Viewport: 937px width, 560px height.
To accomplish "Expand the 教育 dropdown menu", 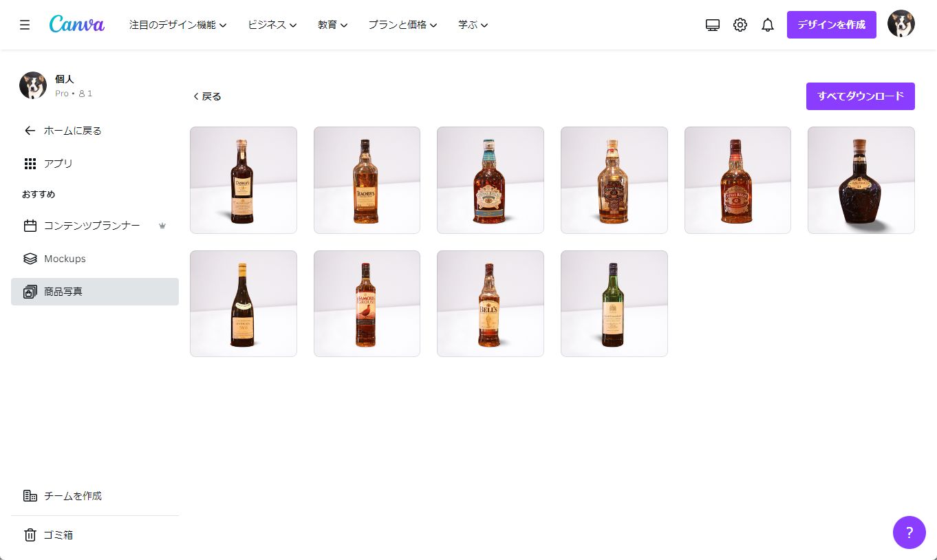I will (x=332, y=25).
